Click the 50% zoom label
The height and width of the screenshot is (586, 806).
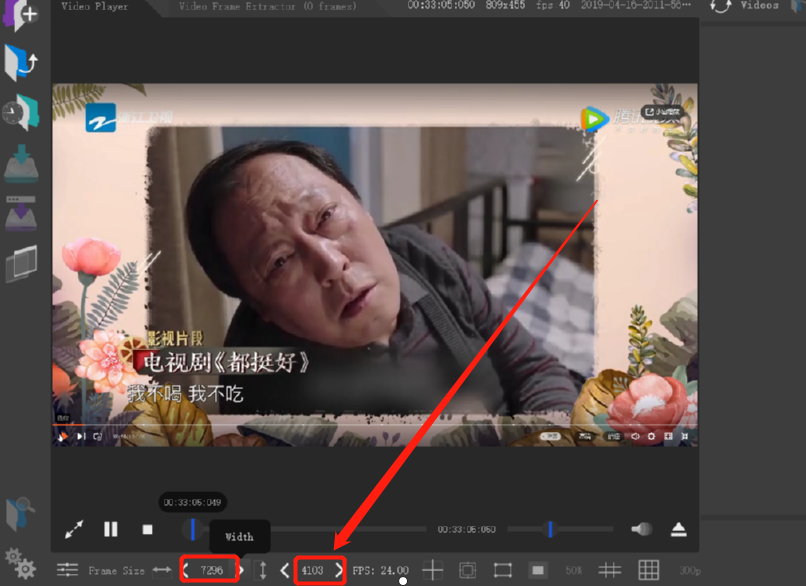[573, 570]
